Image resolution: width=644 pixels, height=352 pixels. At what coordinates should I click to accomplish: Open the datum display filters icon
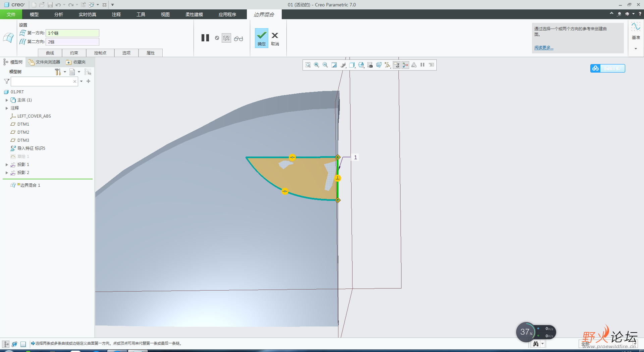click(387, 65)
